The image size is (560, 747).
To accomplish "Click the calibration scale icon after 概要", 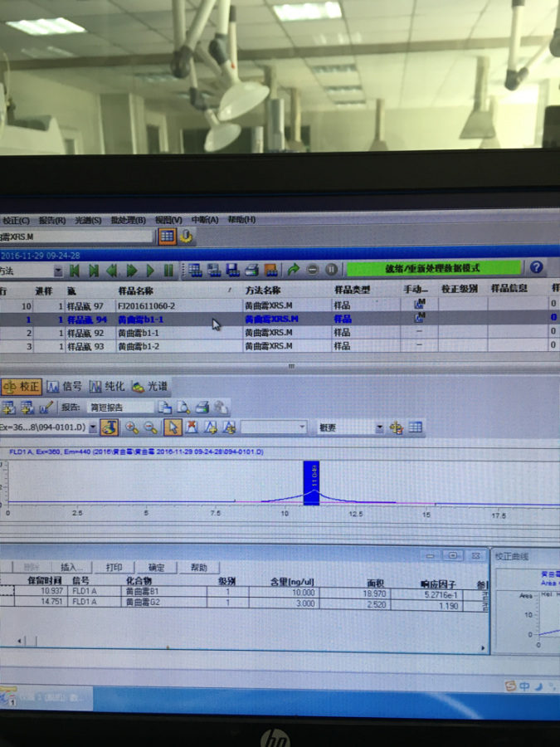I will click(x=397, y=427).
